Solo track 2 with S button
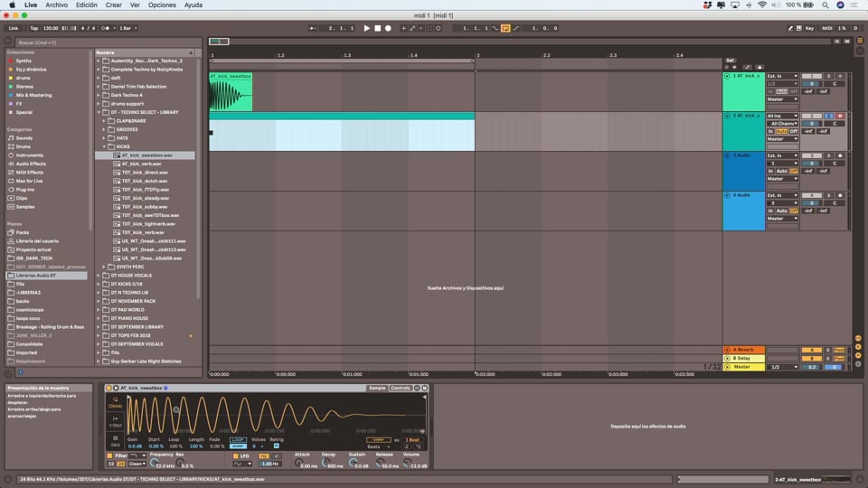Screen dimensions: 868x488 coord(829,116)
